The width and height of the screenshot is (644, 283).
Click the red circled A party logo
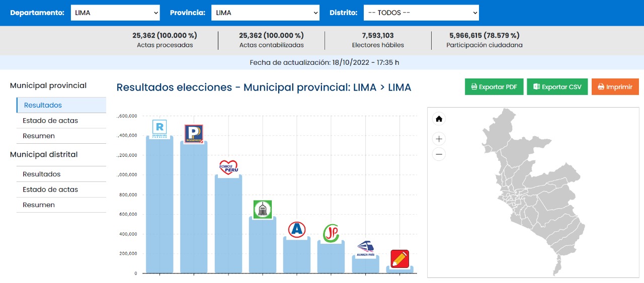pos(297,230)
